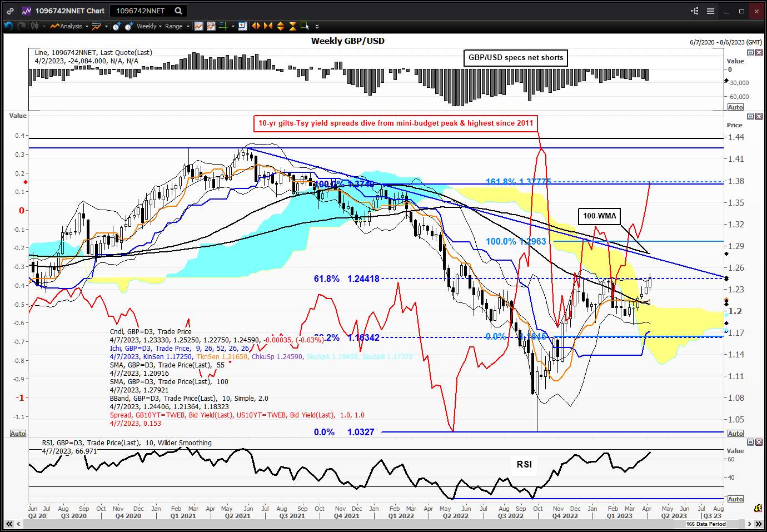Activate the rectangle zoom selection tool
767x532 pixels.
click(x=305, y=26)
